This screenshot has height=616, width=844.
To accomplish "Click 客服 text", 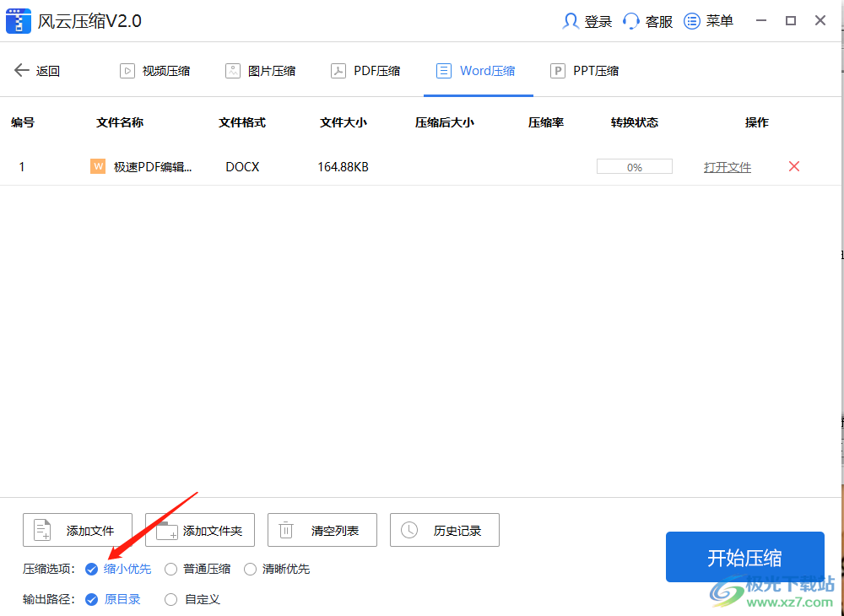I will (659, 22).
